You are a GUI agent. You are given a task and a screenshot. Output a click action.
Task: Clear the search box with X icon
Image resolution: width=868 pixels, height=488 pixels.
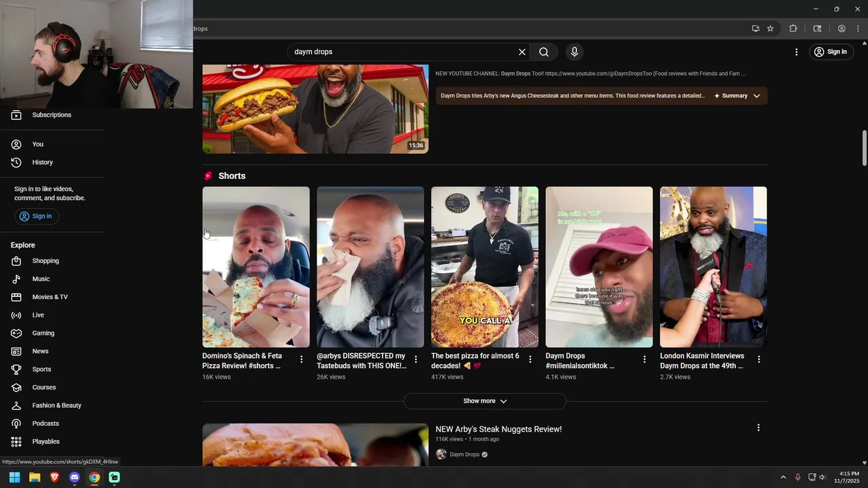pyautogui.click(x=522, y=52)
